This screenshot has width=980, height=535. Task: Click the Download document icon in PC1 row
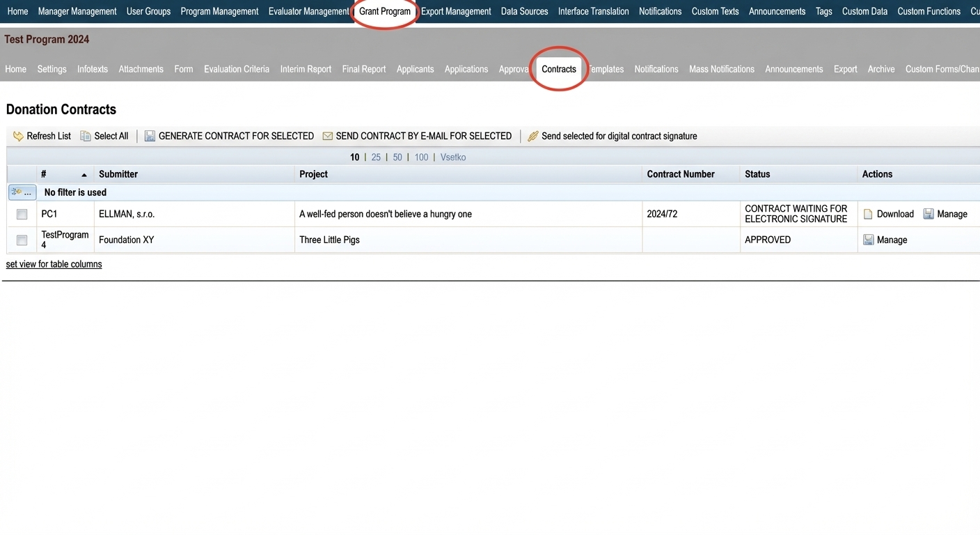tap(868, 214)
